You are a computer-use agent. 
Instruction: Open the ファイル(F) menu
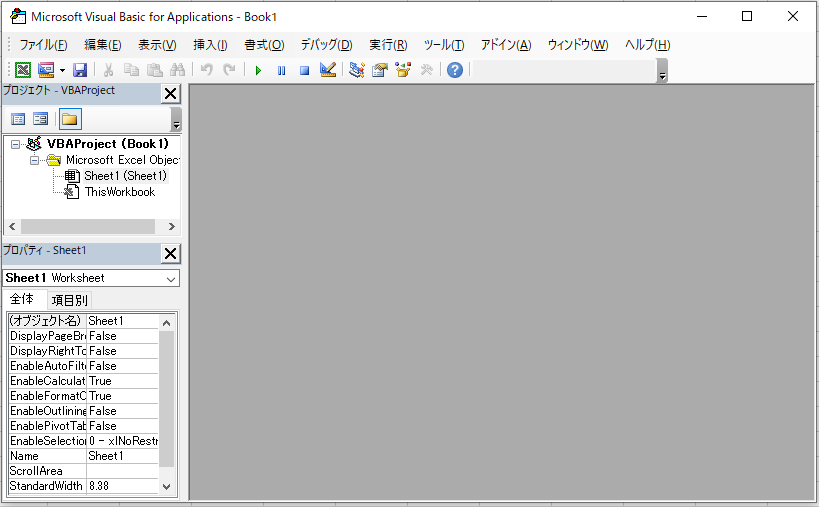coord(43,45)
